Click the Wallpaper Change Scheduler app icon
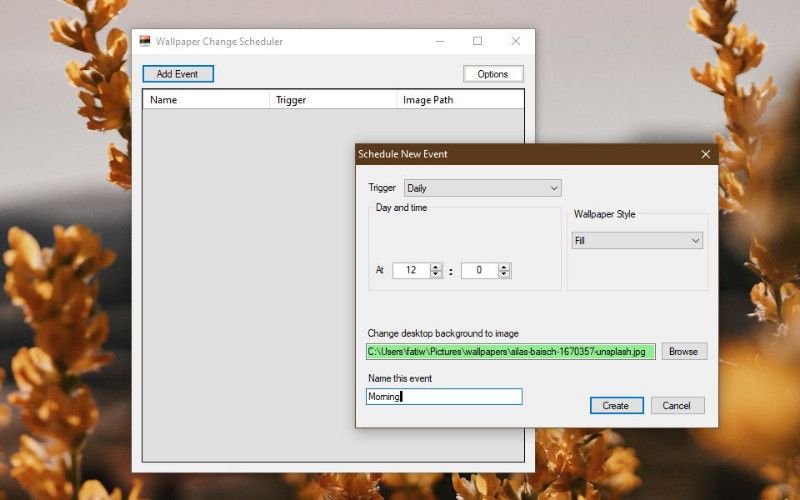The width and height of the screenshot is (800, 500). click(x=145, y=41)
